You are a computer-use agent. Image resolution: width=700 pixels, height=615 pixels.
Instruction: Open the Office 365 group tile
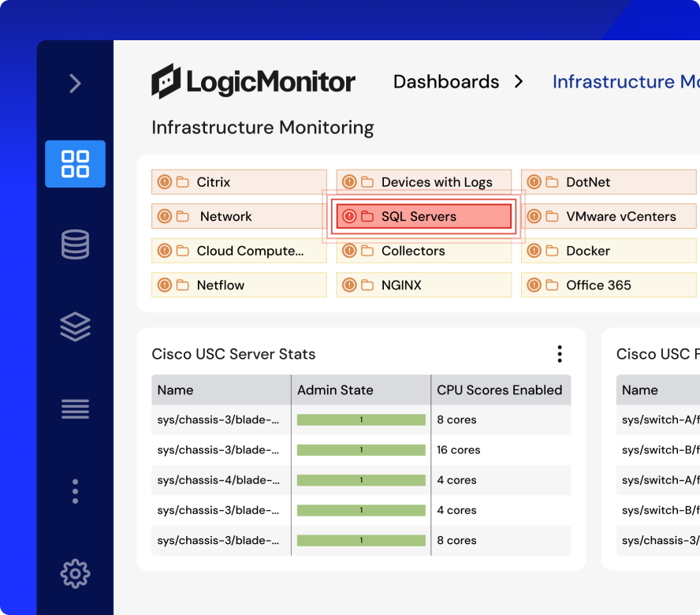(609, 285)
